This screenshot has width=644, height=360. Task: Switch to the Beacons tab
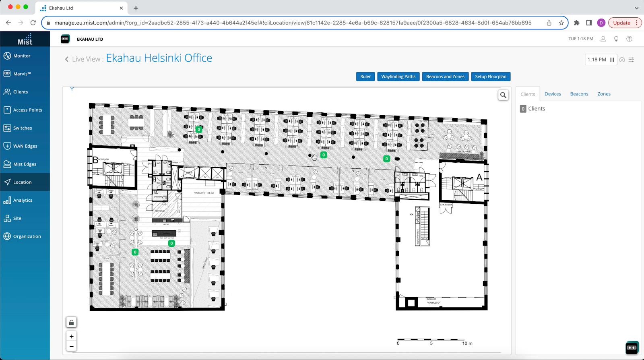coord(579,94)
